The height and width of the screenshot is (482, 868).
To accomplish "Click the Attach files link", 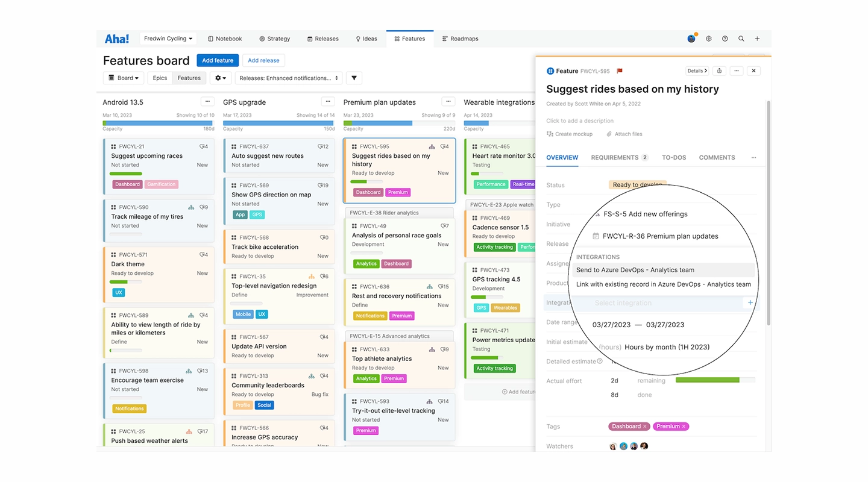I will (624, 134).
